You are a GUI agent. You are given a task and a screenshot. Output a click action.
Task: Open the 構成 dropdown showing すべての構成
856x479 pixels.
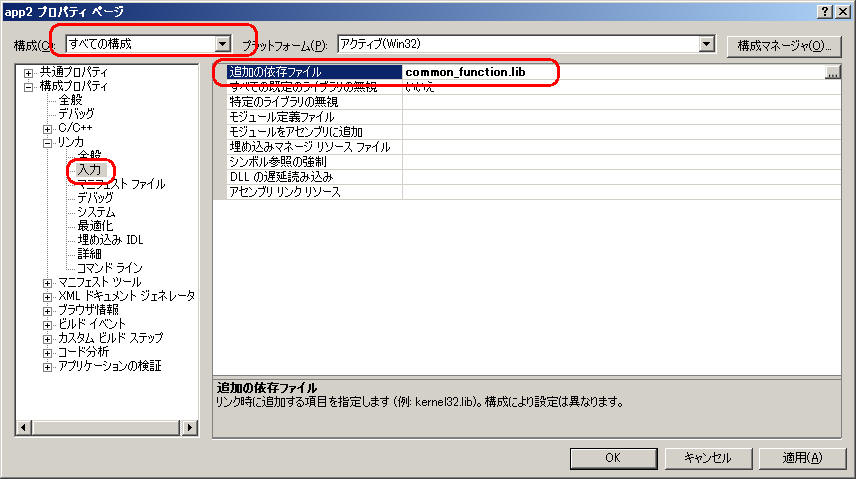[x=223, y=45]
